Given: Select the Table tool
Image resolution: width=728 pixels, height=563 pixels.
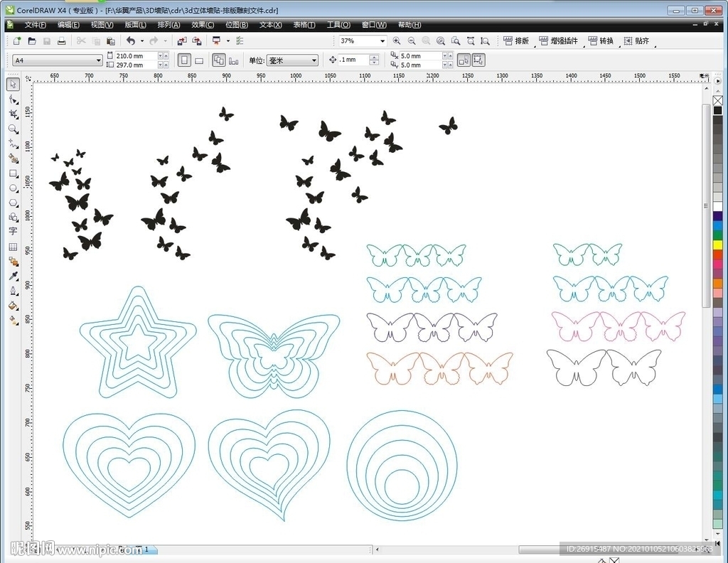Looking at the screenshot, I should click(13, 247).
